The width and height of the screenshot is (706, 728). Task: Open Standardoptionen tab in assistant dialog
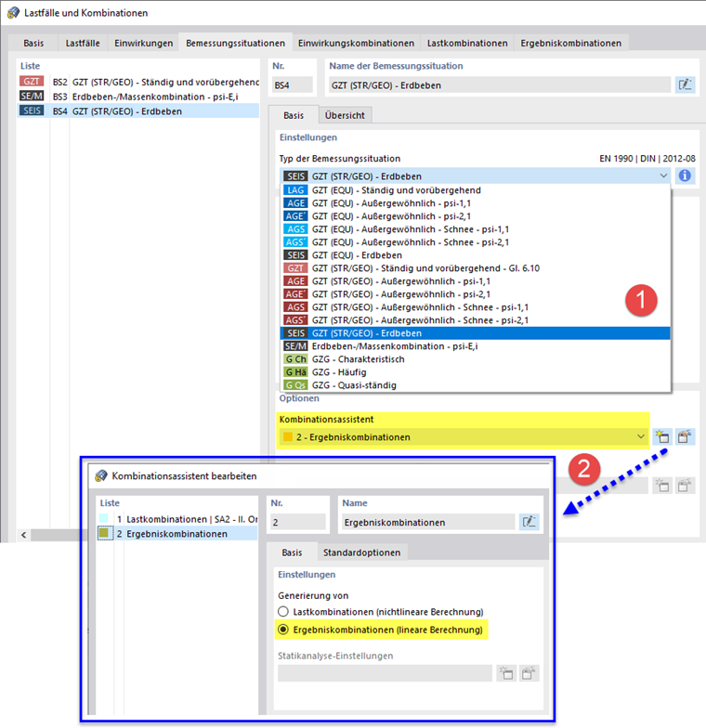click(x=361, y=552)
